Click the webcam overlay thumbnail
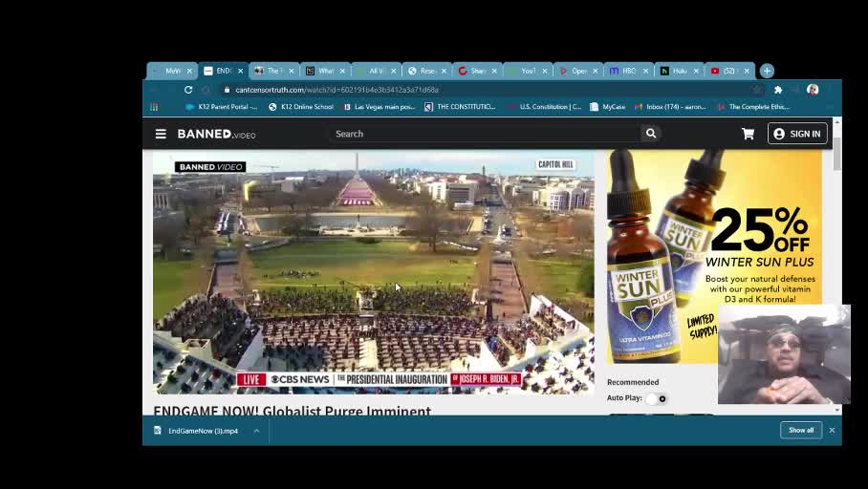Image resolution: width=868 pixels, height=489 pixels. [x=784, y=354]
